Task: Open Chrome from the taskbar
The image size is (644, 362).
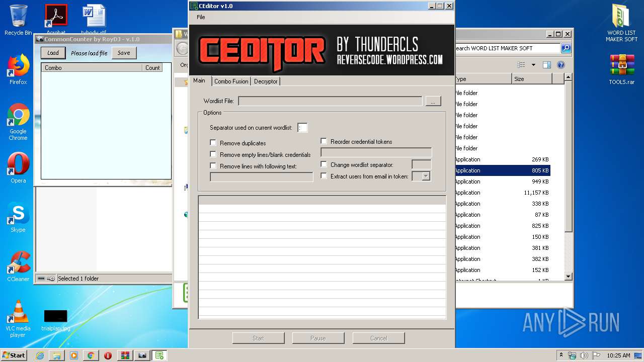Action: [91, 355]
